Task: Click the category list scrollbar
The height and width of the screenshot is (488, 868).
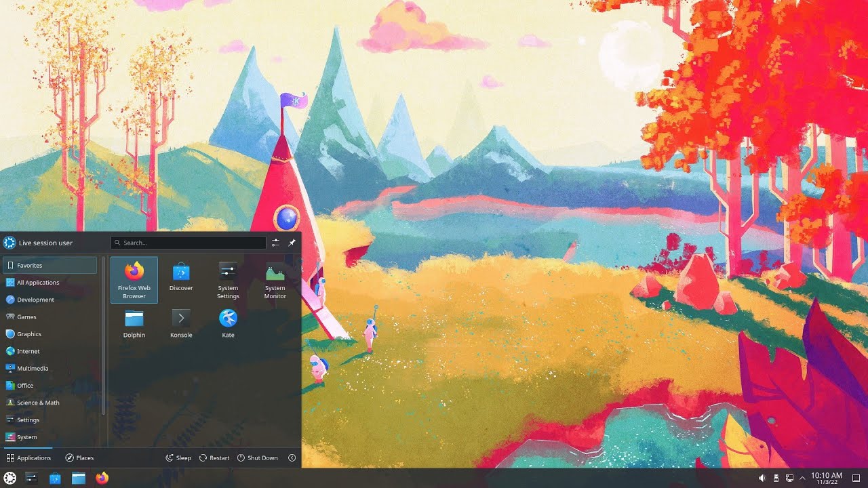Action: coord(103,335)
